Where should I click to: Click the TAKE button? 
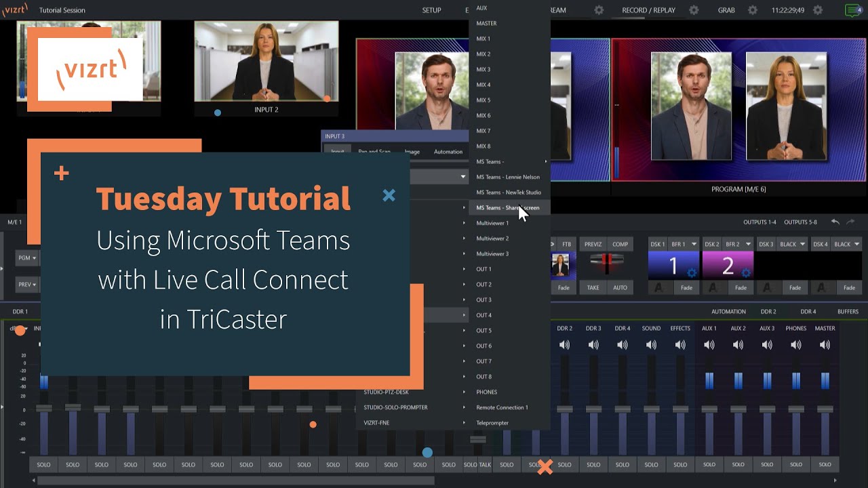click(593, 287)
